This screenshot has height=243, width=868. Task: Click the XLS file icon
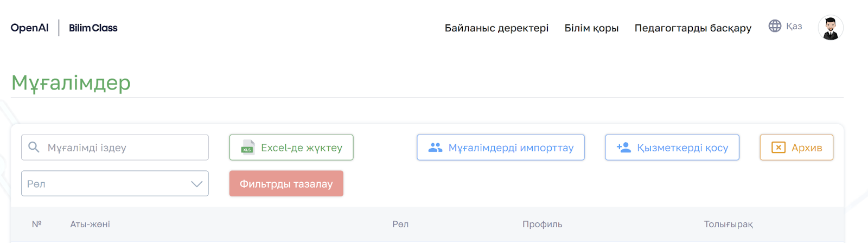(247, 148)
